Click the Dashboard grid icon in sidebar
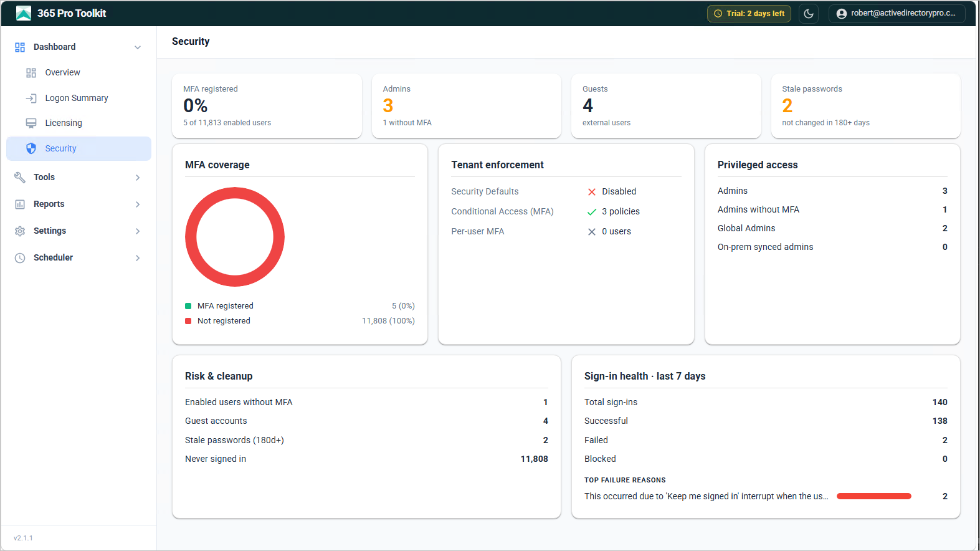Screen dimensions: 980x551 pos(20,47)
